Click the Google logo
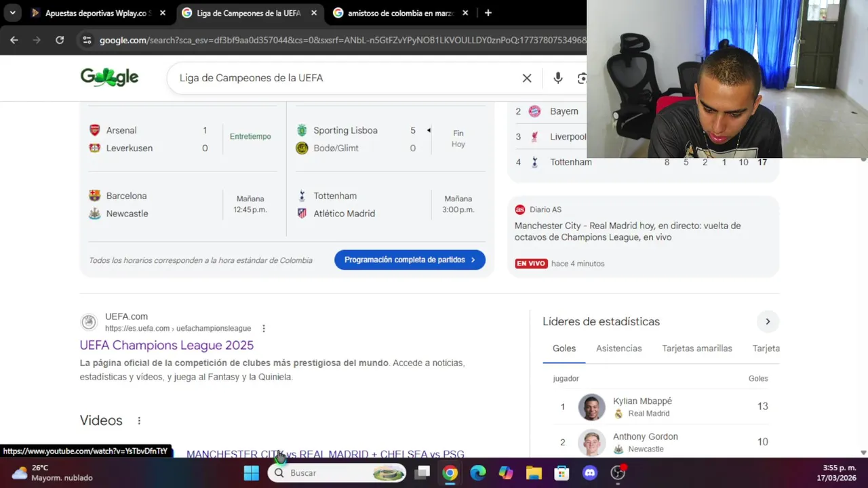 (x=109, y=77)
